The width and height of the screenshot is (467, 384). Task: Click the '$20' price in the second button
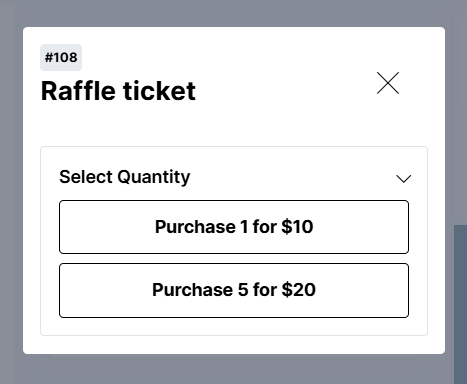pos(299,290)
